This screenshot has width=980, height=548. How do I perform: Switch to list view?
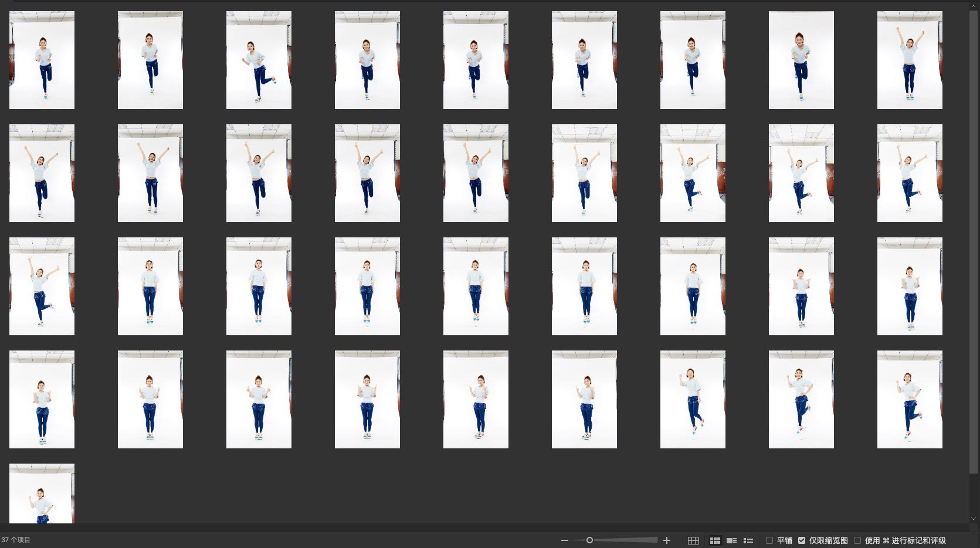pyautogui.click(x=748, y=540)
